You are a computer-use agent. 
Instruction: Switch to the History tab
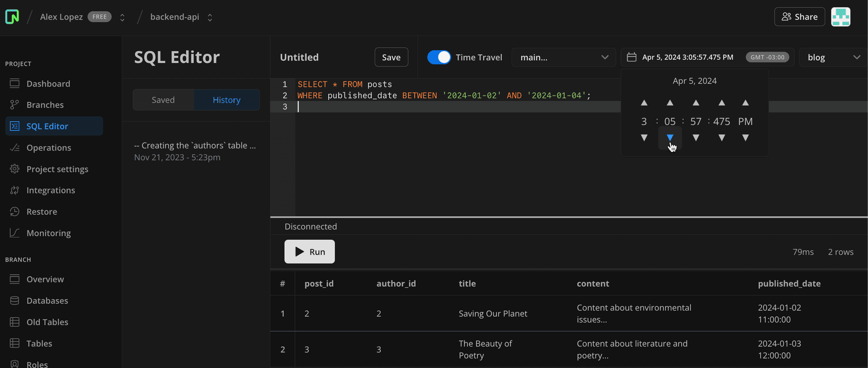pyautogui.click(x=226, y=100)
